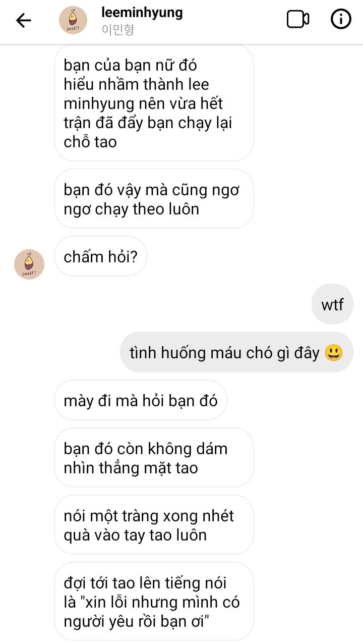Tap the "bạn đó còn không dám" message
The height and width of the screenshot is (644, 363).
tap(154, 458)
